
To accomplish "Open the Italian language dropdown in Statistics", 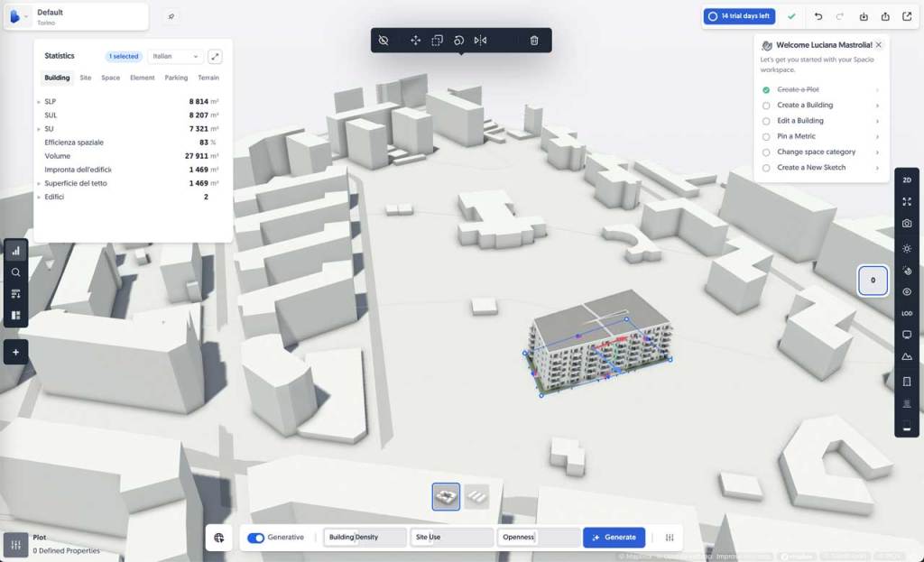I will click(x=174, y=56).
